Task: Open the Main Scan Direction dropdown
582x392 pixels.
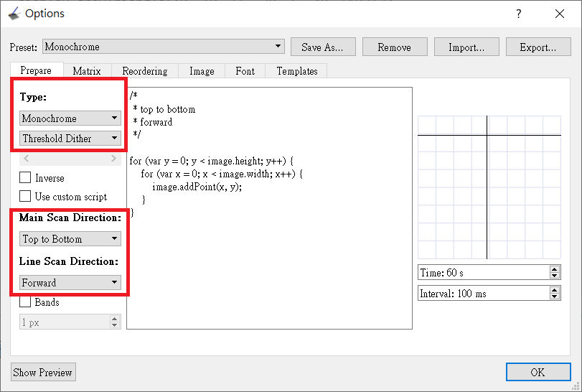Action: coord(70,239)
